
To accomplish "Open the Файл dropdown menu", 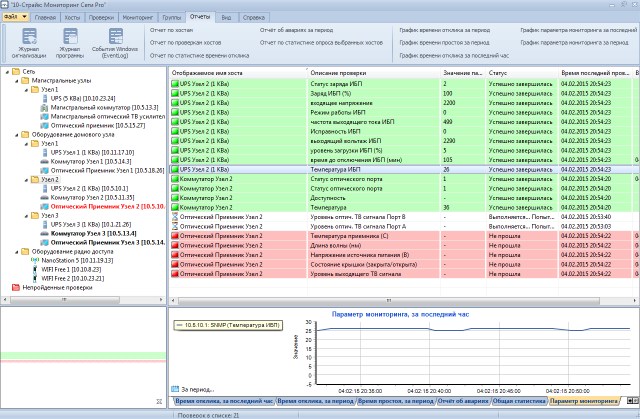I will [x=16, y=17].
